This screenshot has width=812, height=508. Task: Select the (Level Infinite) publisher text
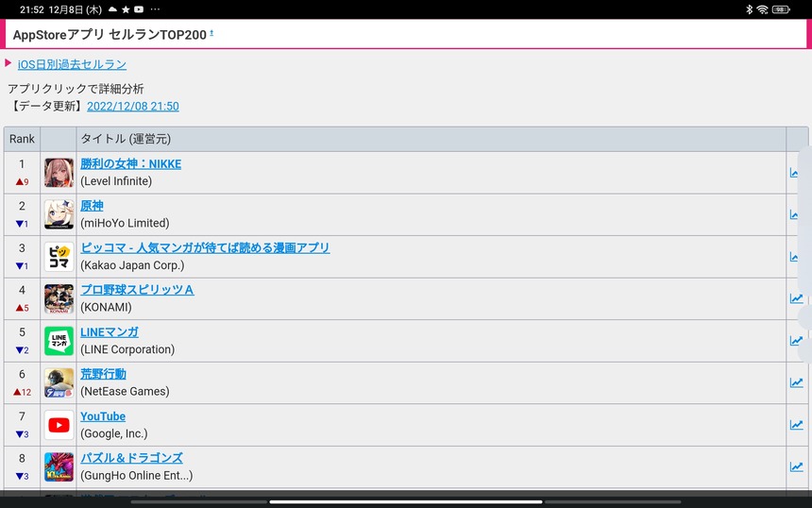[x=116, y=181]
